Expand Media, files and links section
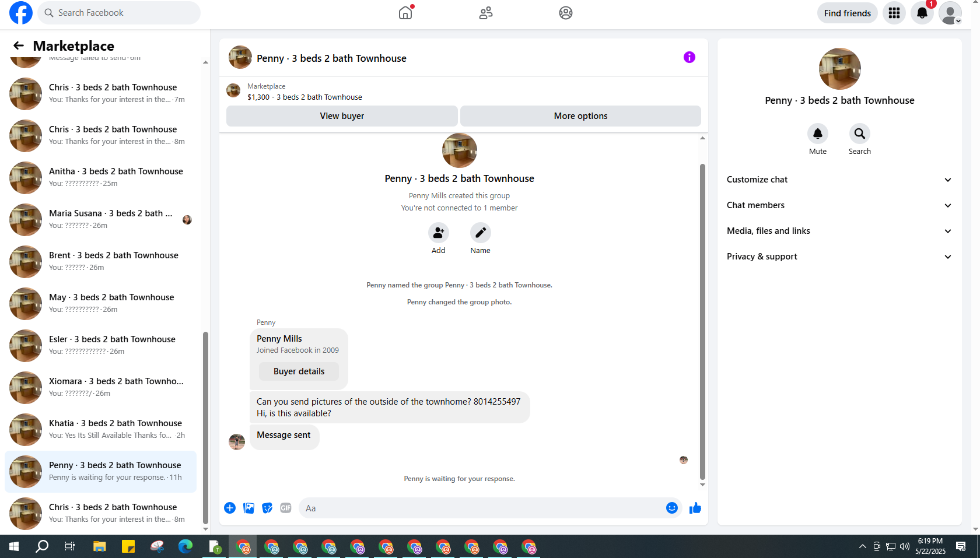980x558 pixels. point(839,231)
